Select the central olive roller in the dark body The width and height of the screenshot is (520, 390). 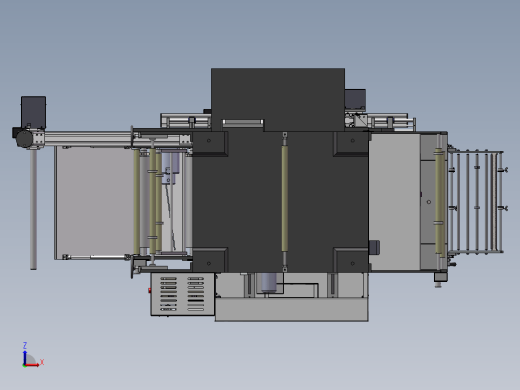point(285,199)
